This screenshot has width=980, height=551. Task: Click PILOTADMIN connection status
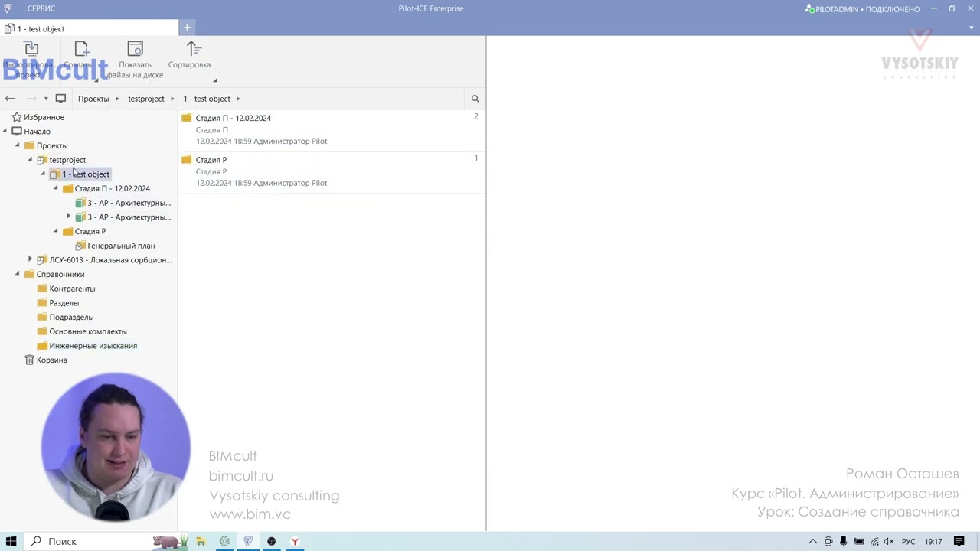[x=862, y=9]
